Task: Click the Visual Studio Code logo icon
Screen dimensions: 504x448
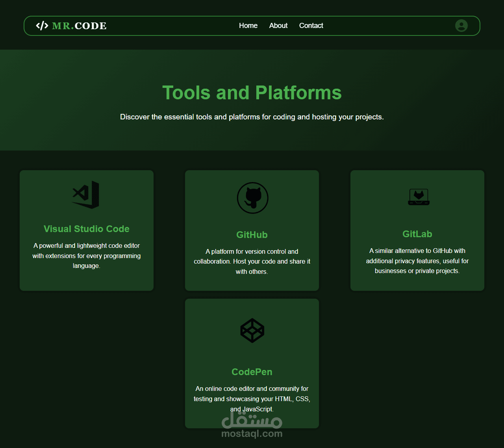Action: pos(86,195)
